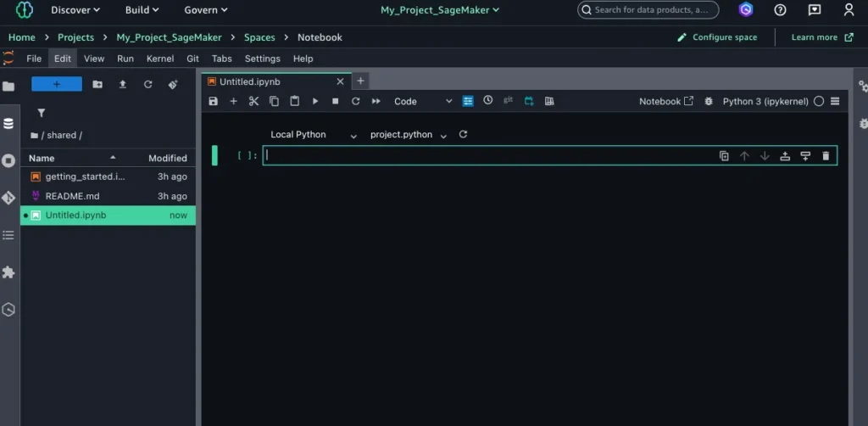Toggle the debugger bug icon in toolbar

click(x=709, y=101)
